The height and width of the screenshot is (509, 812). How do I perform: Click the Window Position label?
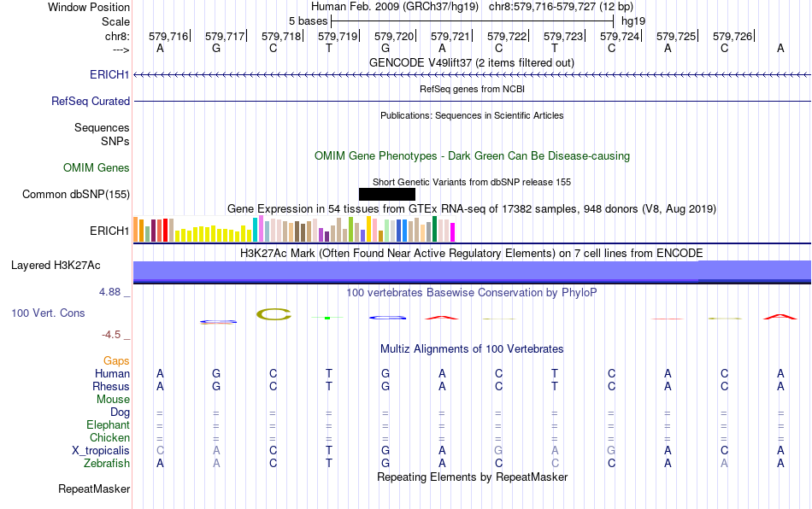click(89, 7)
